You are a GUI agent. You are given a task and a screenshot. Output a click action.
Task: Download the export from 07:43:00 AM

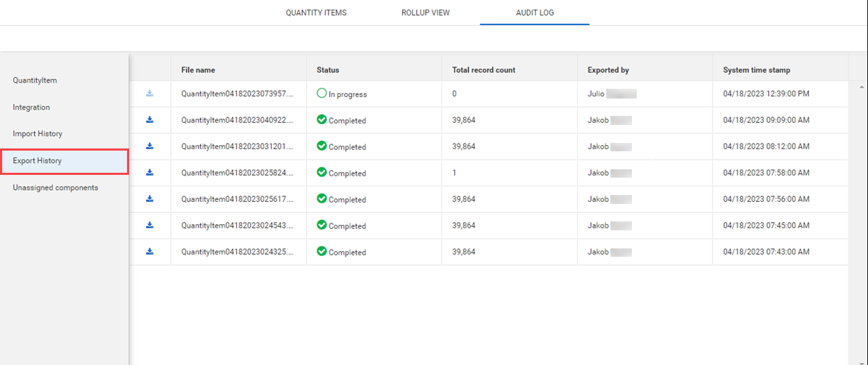point(149,252)
